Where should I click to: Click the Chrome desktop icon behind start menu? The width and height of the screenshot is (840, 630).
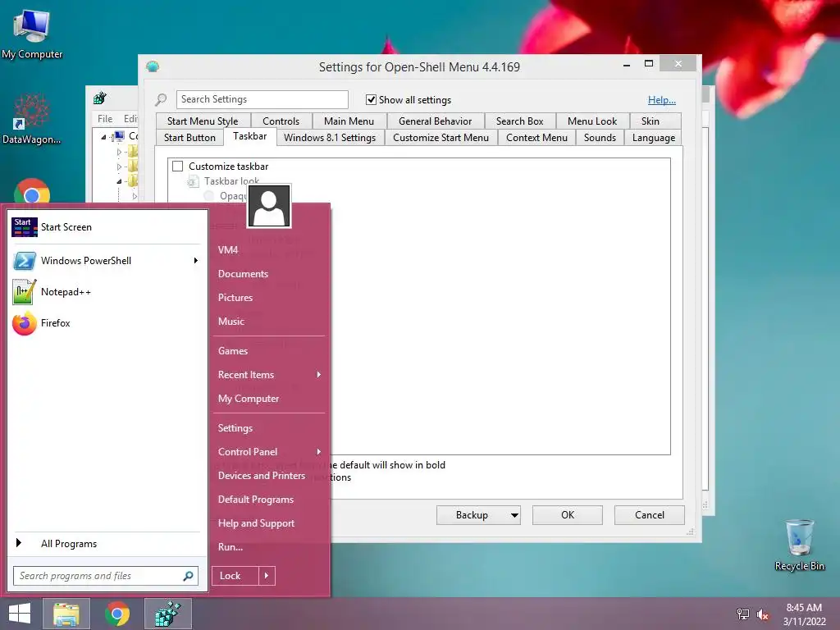click(x=32, y=190)
